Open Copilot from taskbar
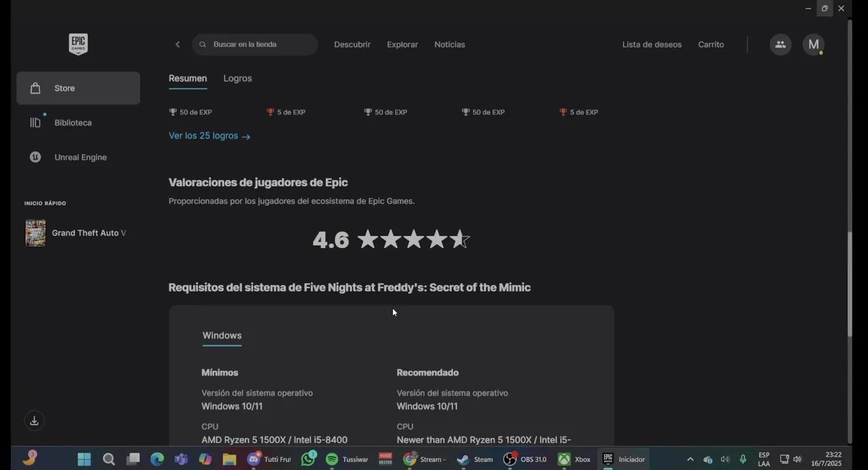 pyautogui.click(x=205, y=460)
